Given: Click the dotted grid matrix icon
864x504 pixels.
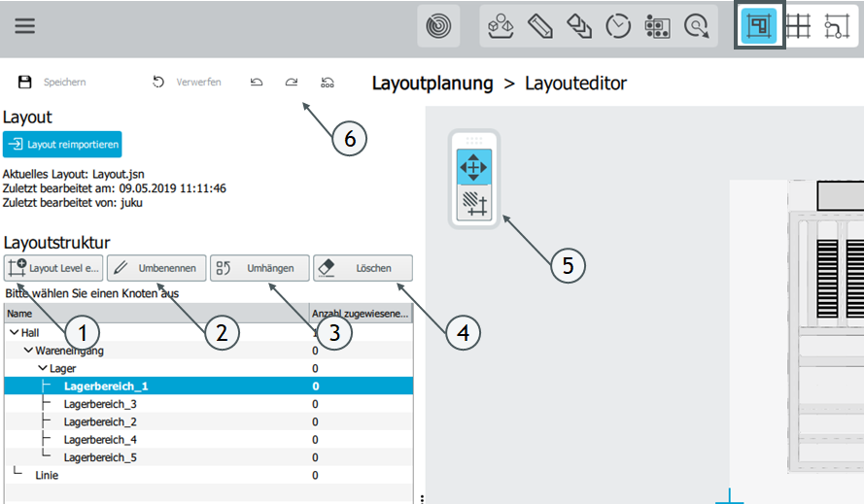Looking at the screenshot, I should pos(657,26).
